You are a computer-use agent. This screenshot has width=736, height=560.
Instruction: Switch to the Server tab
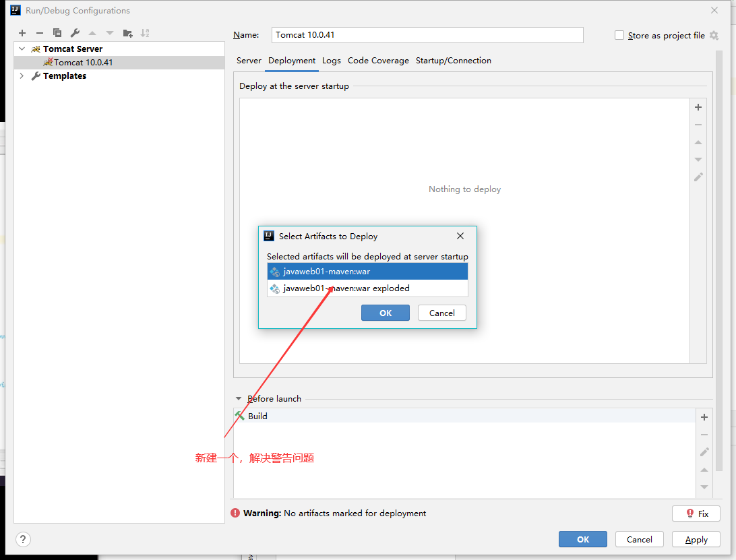pyautogui.click(x=249, y=61)
